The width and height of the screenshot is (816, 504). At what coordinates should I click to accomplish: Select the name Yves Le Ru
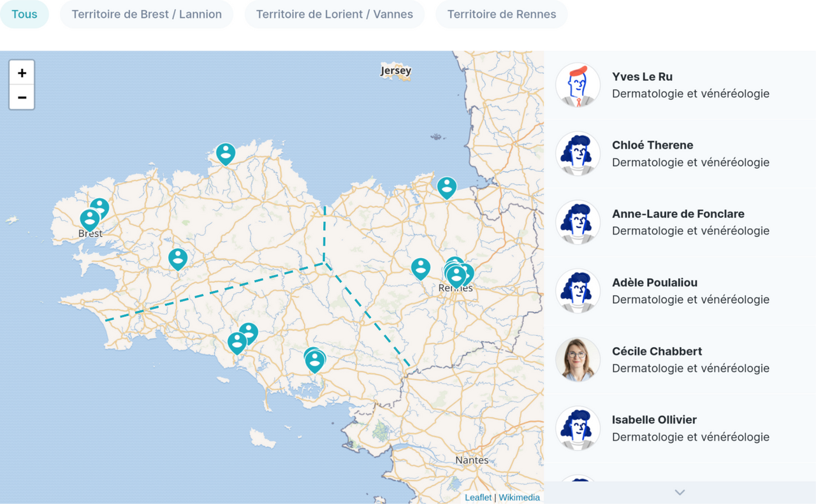coord(642,76)
